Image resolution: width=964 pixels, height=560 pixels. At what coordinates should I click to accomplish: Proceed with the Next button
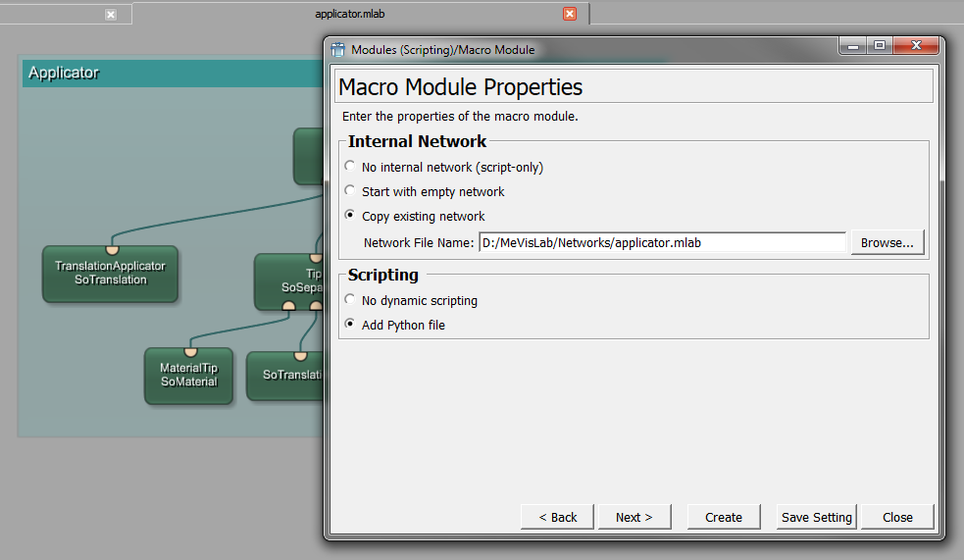[x=634, y=517]
